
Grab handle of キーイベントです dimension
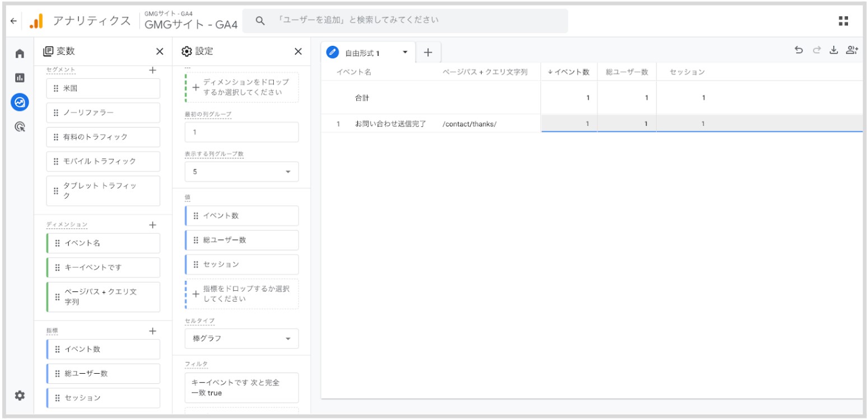coord(57,267)
